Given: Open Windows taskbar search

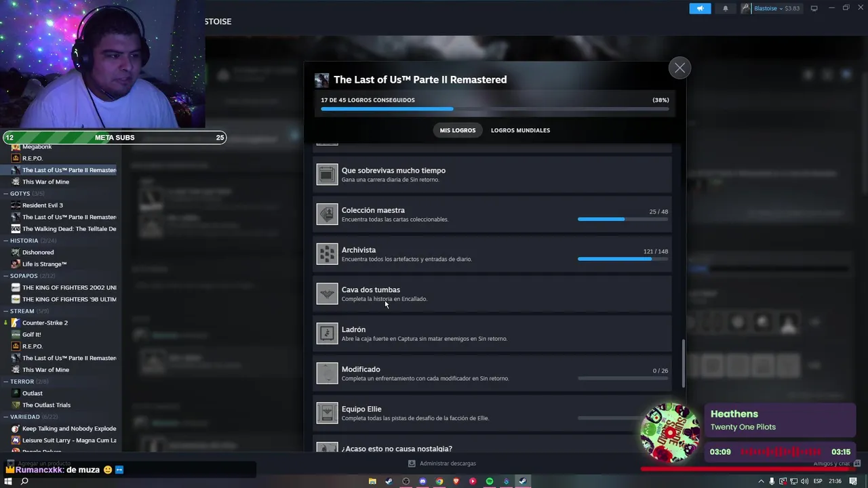Looking at the screenshot, I should tap(24, 481).
